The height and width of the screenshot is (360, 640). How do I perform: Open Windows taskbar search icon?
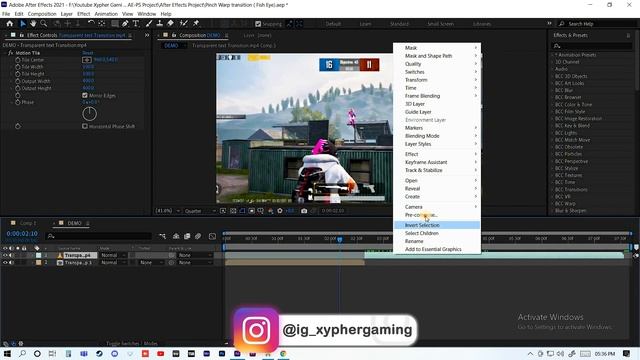[22, 353]
